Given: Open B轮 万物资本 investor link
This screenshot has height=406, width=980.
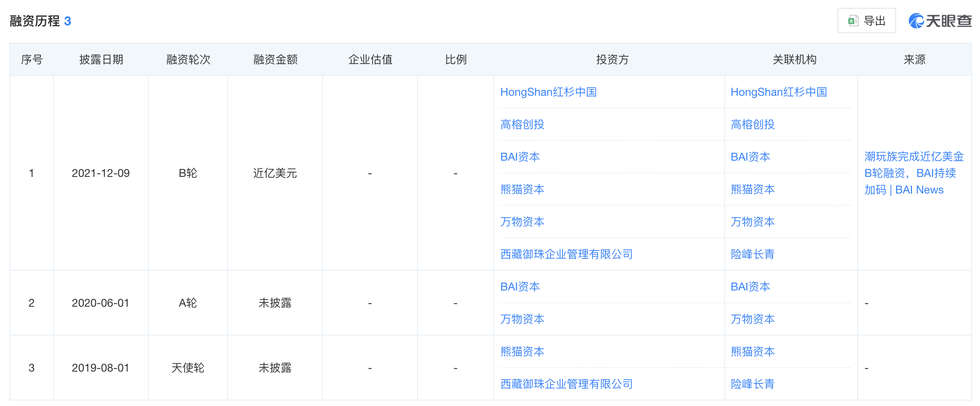Looking at the screenshot, I should [522, 222].
